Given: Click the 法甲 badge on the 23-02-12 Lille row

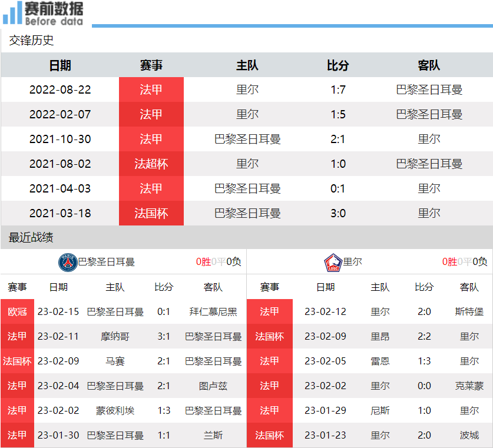Looking at the screenshot, I should coord(270,311).
